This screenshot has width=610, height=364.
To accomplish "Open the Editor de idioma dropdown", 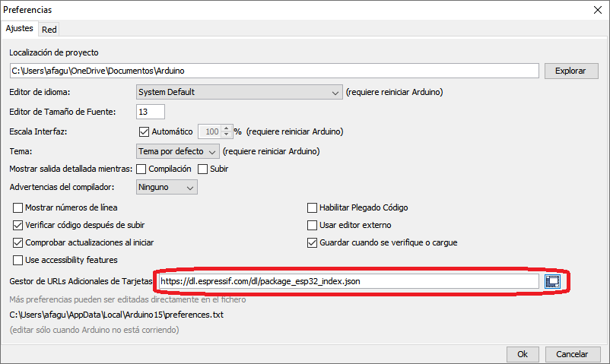I will pyautogui.click(x=240, y=92).
